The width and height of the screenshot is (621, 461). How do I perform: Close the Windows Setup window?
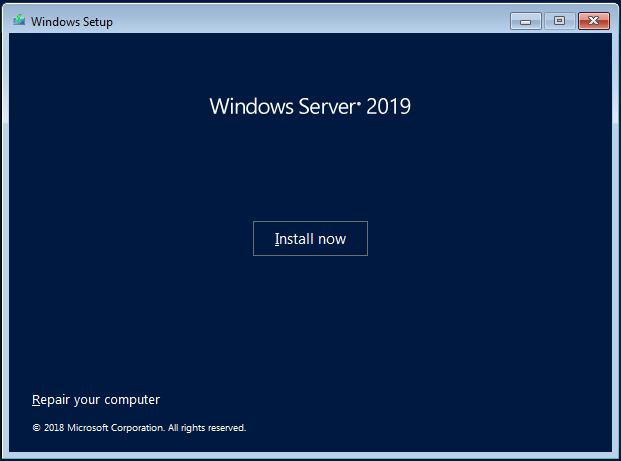(593, 21)
